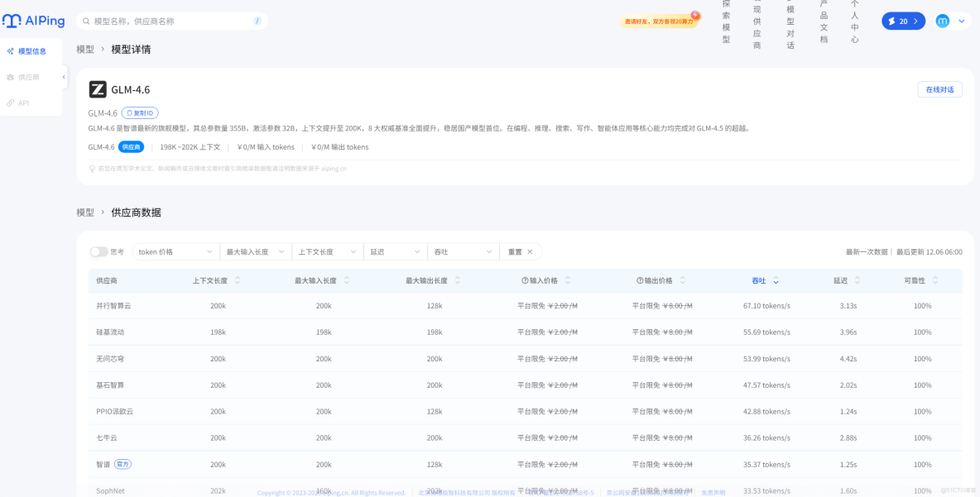This screenshot has width=980, height=497.
Task: Open 产品文档 from the top menu
Action: (x=822, y=22)
